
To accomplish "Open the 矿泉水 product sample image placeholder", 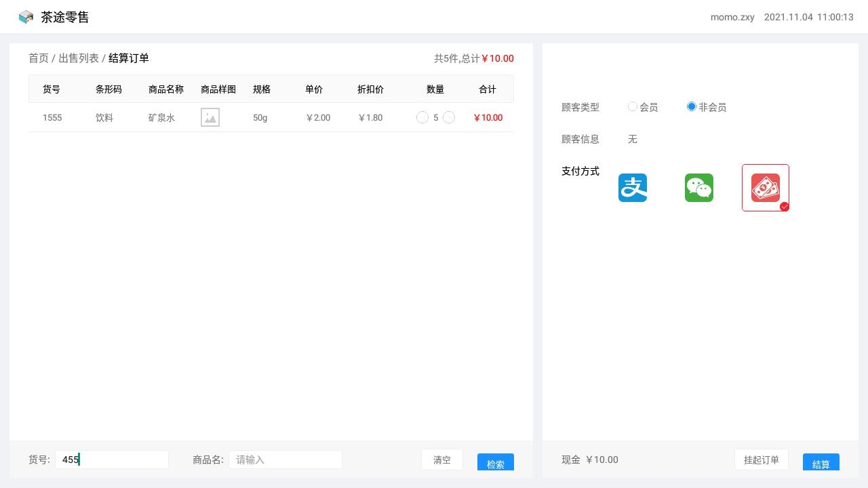I will (210, 117).
